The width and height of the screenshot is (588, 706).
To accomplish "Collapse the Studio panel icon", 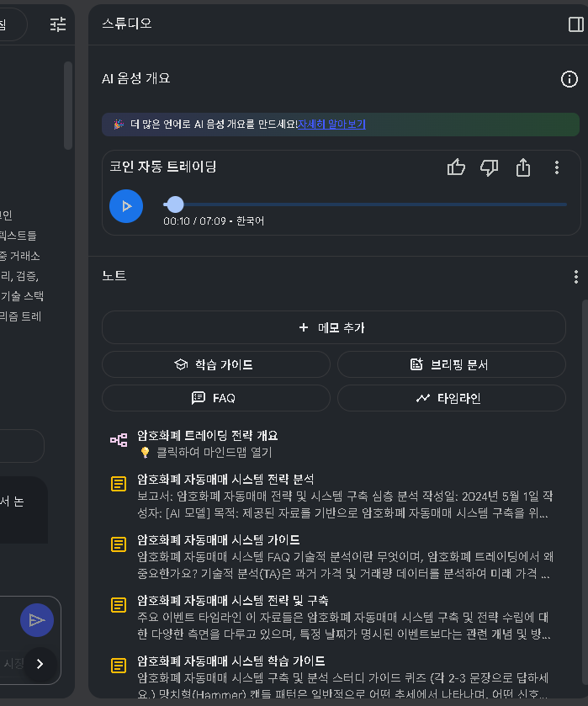I will [576, 24].
